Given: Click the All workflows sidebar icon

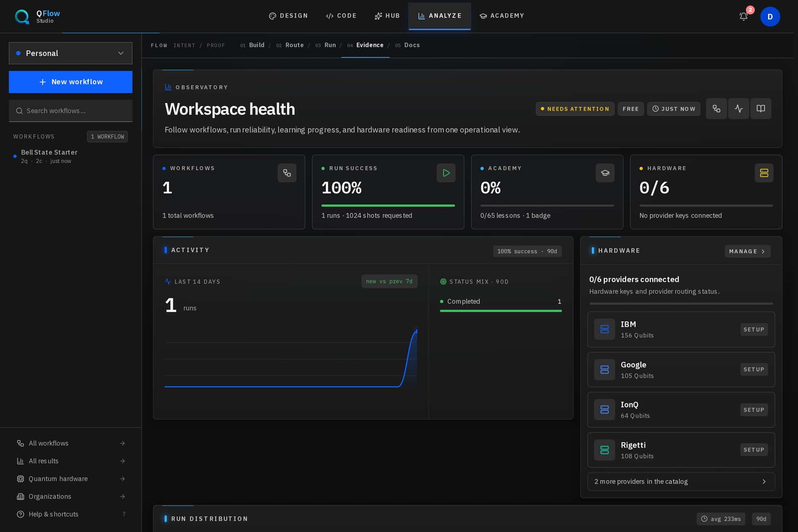Looking at the screenshot, I should pos(20,443).
